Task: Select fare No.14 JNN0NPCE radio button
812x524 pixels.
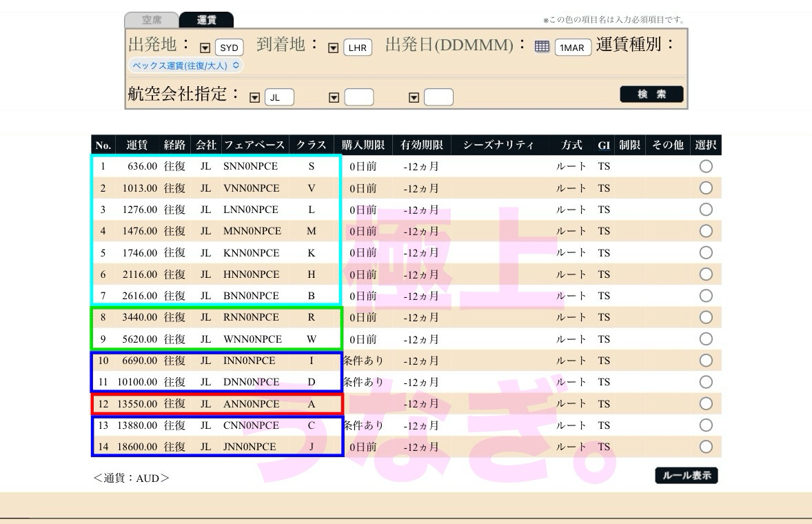Action: click(705, 446)
